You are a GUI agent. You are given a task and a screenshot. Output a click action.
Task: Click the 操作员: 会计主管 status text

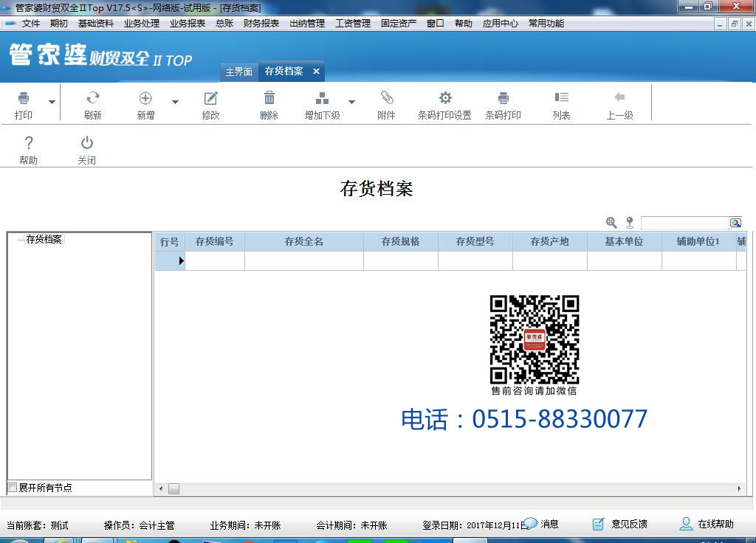click(x=140, y=525)
